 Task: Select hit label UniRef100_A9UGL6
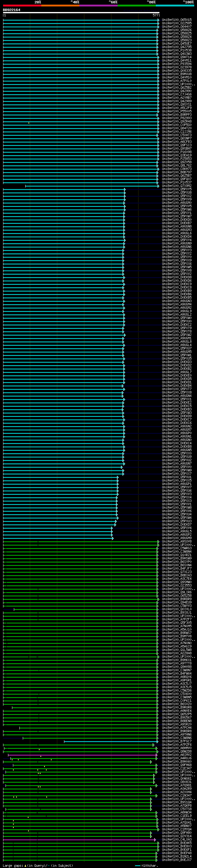point(176,233)
